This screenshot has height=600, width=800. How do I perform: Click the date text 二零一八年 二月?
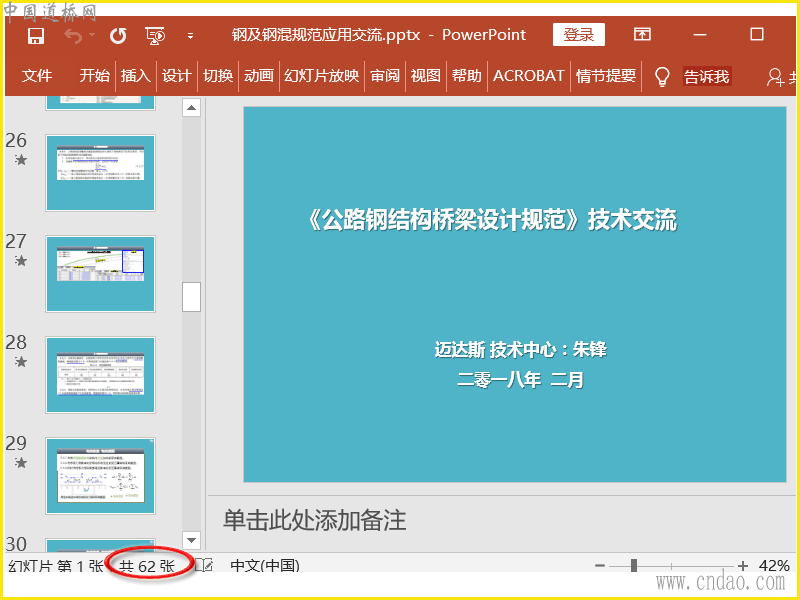520,380
